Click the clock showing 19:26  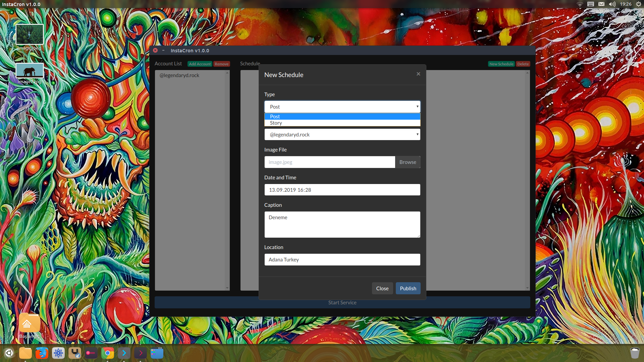[626, 4]
